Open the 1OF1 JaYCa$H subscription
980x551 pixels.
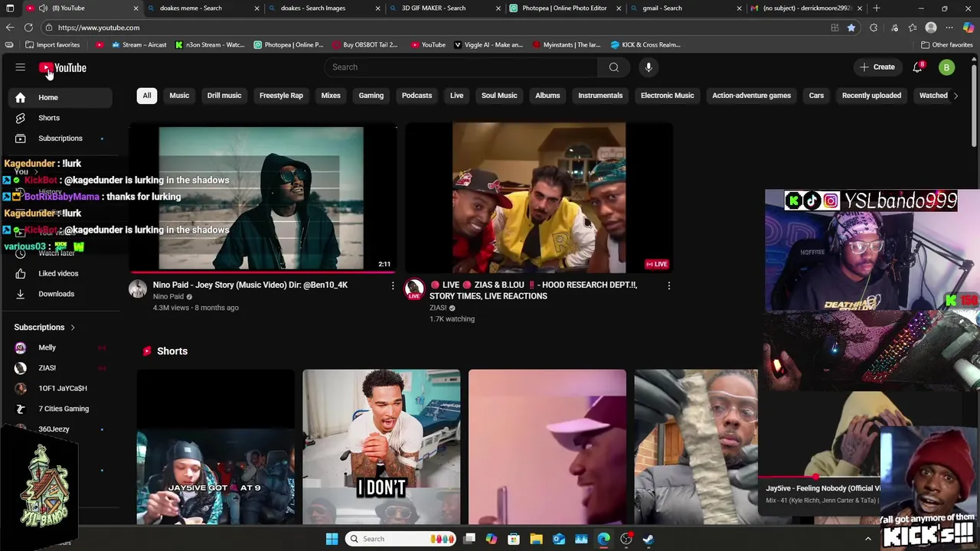click(x=60, y=388)
